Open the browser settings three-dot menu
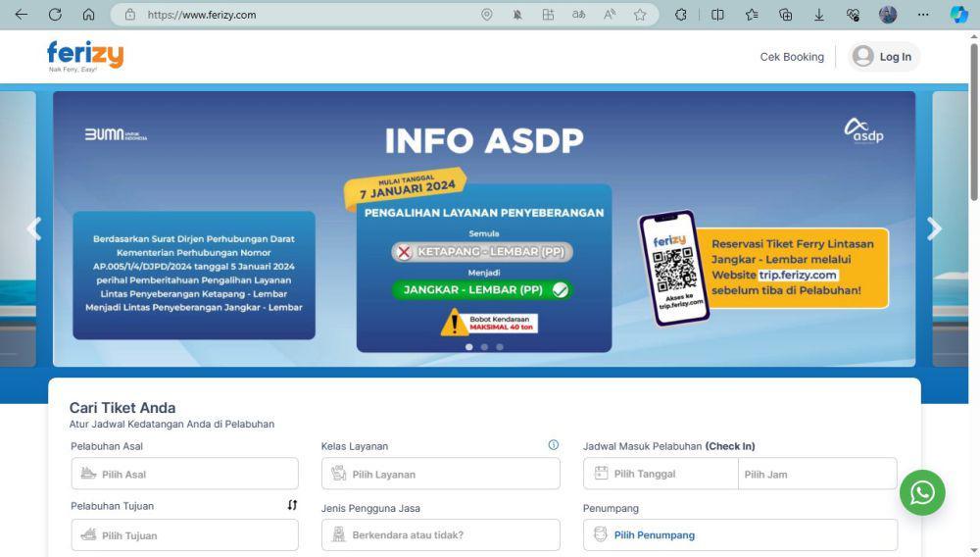Screen dimensions: 980x557 pos(923,15)
